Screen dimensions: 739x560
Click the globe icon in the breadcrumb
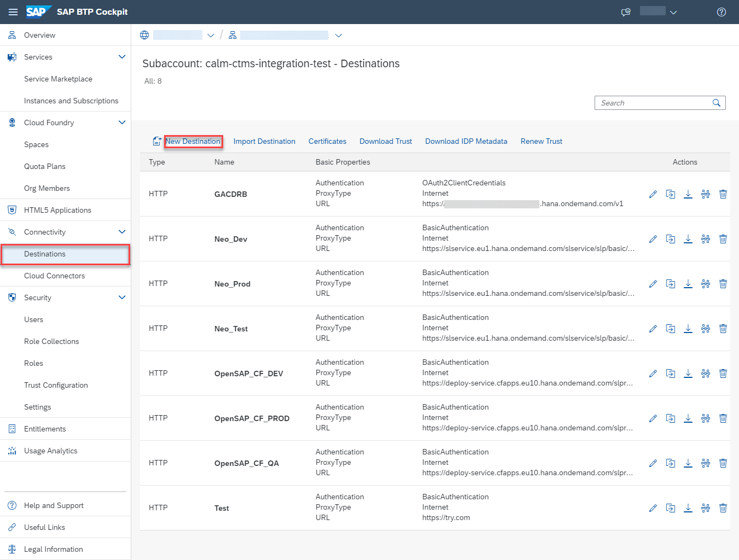(x=144, y=35)
